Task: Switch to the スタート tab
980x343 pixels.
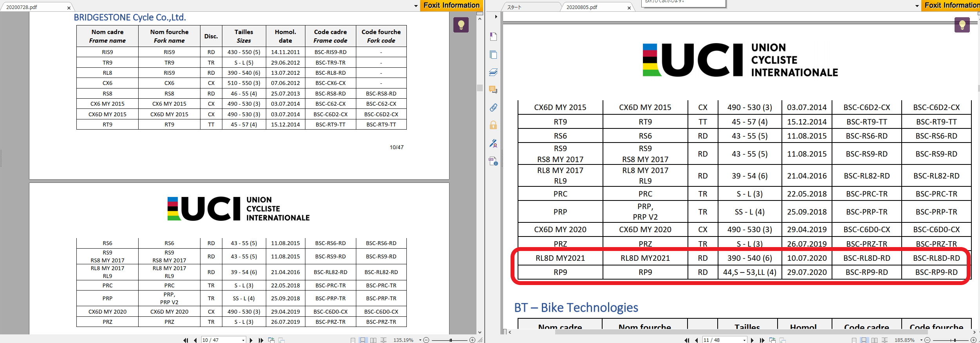Action: tap(530, 7)
